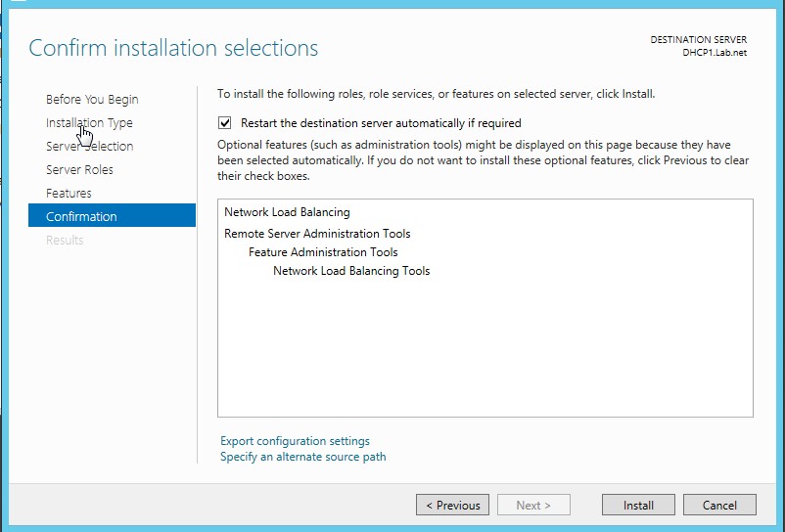Screen dimensions: 785x532
Task: Click the greyed-out Results step
Action: [65, 241]
